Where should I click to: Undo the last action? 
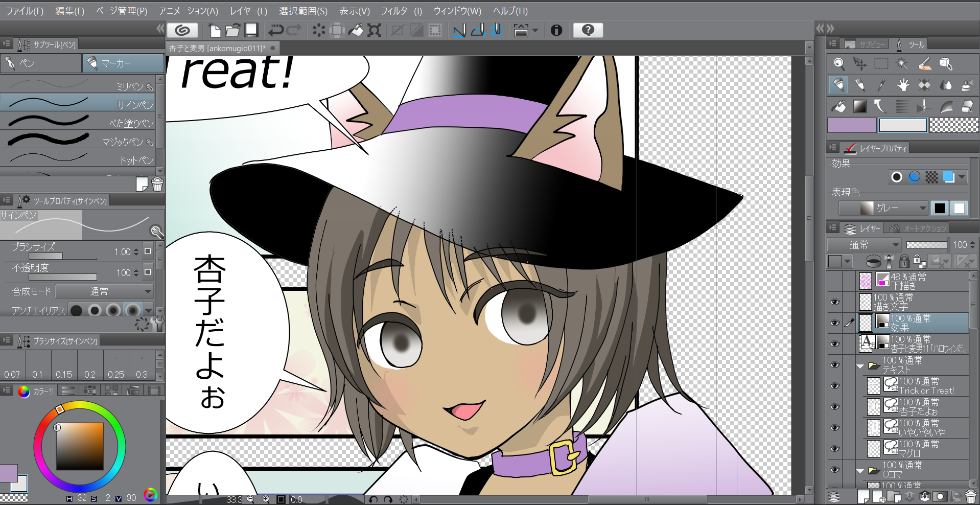tap(276, 31)
